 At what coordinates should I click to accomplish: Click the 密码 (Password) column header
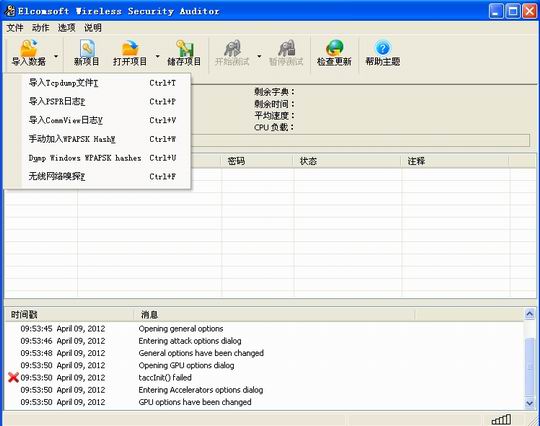click(x=257, y=161)
